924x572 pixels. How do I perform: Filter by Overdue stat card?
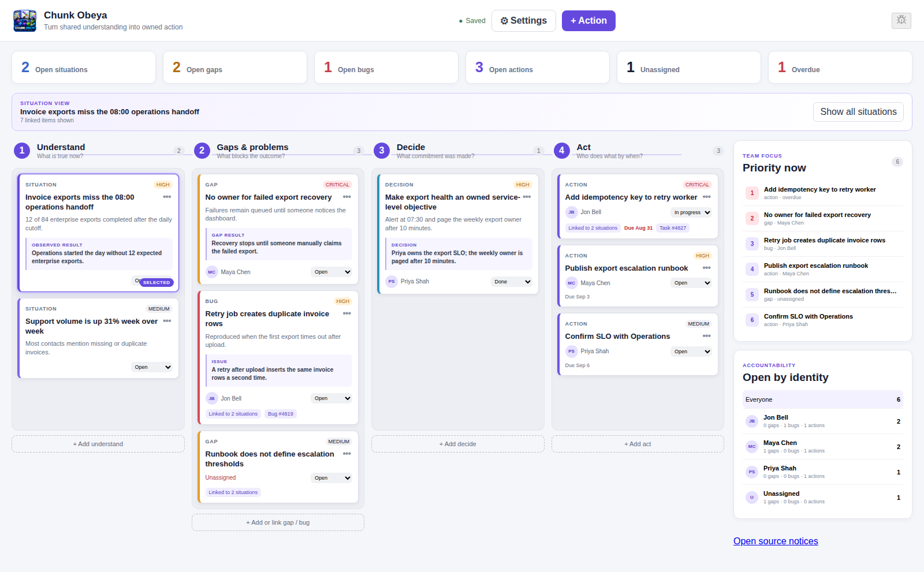840,68
